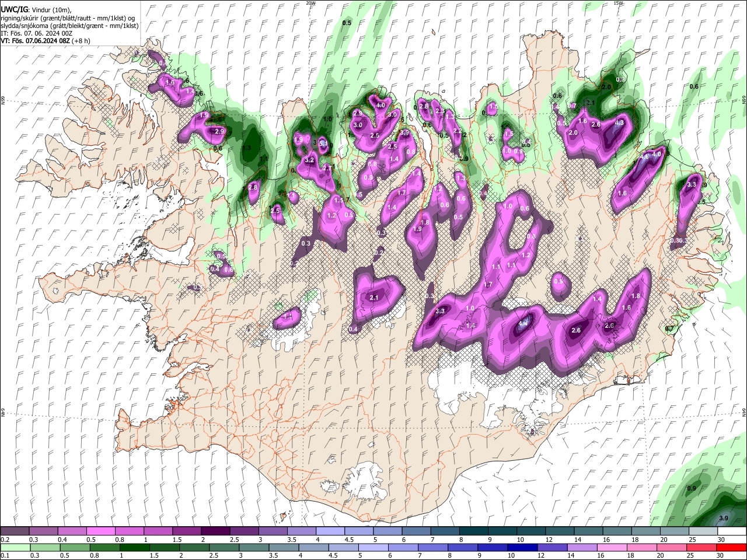Click the dark teal 8–9 swatch in the upper legend row
Screen dimensions: 747x560
click(474, 531)
